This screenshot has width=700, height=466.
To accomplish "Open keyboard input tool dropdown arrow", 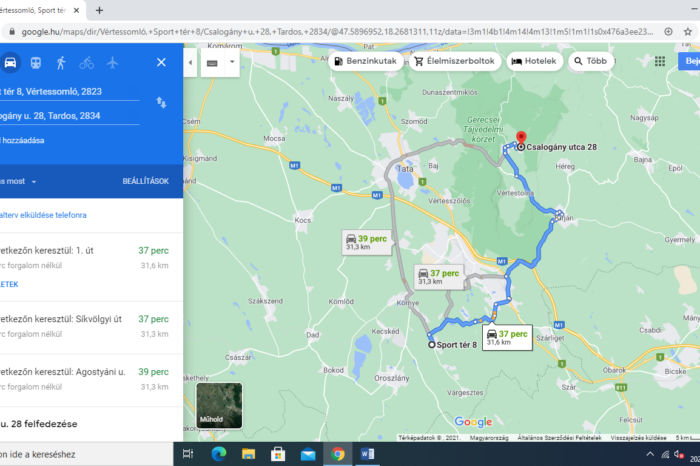I will 232,62.
